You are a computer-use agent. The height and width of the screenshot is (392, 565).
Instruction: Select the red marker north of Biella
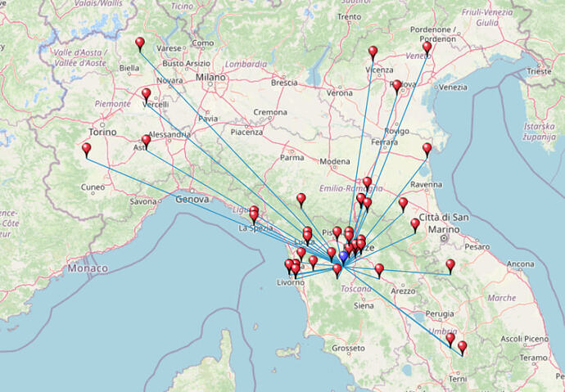[140, 43]
